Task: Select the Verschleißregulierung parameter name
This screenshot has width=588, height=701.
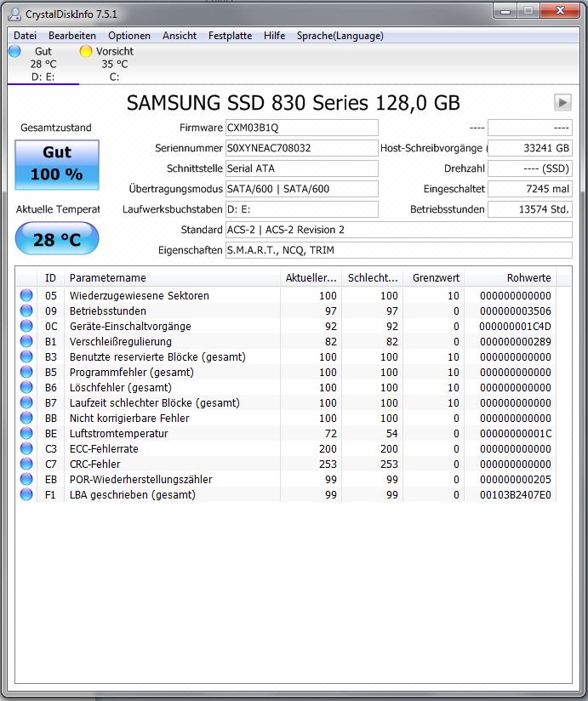Action: tap(121, 341)
